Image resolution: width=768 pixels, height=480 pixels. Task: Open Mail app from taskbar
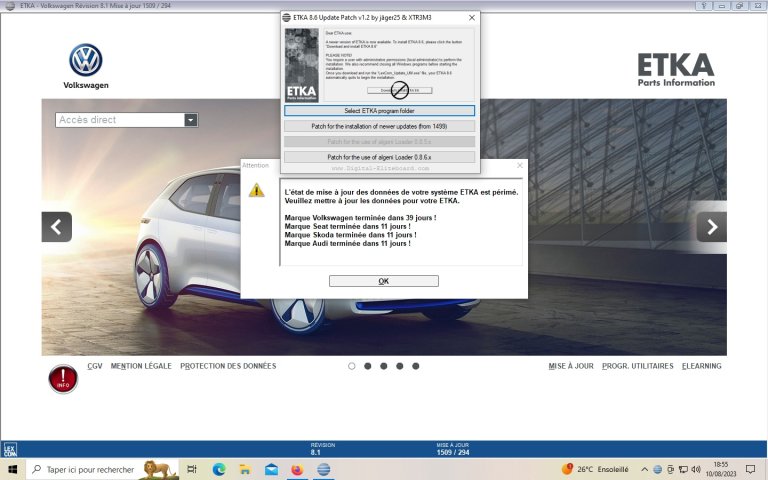[x=271, y=469]
